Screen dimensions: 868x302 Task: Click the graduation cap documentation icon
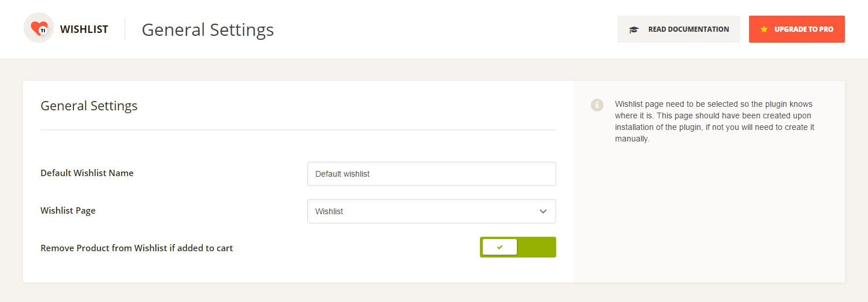[x=634, y=29]
